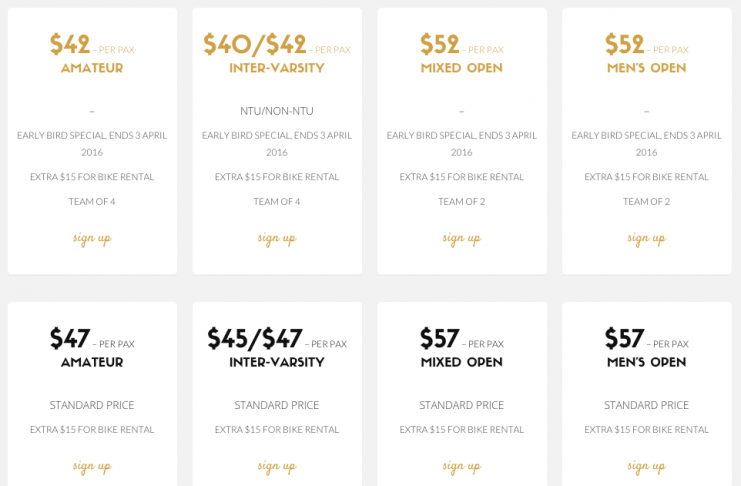Click the black $57 Mixed Open price

point(439,338)
